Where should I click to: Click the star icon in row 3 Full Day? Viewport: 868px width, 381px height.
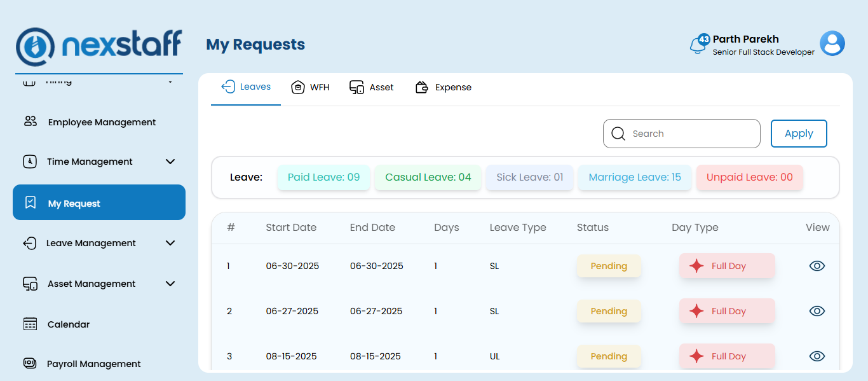(696, 356)
